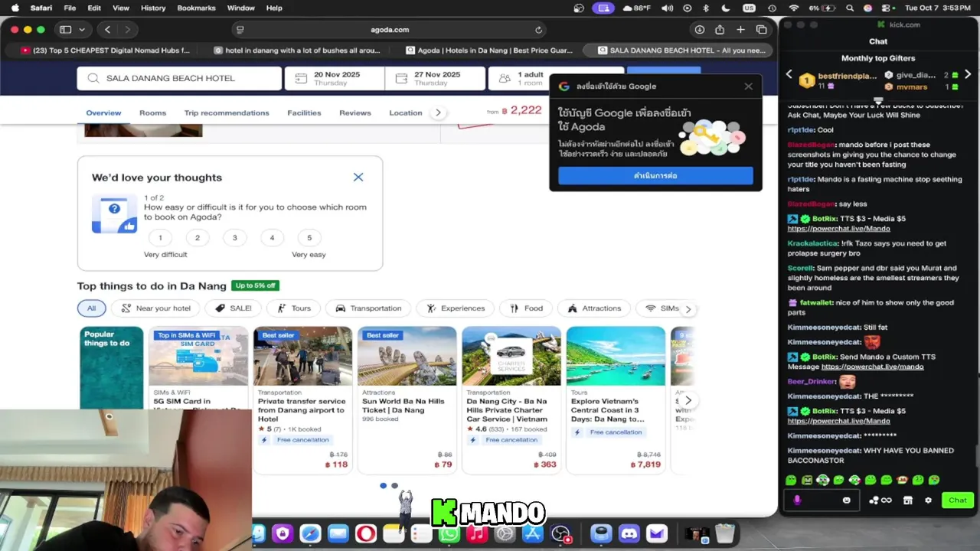Select first carousel page dot

(384, 485)
